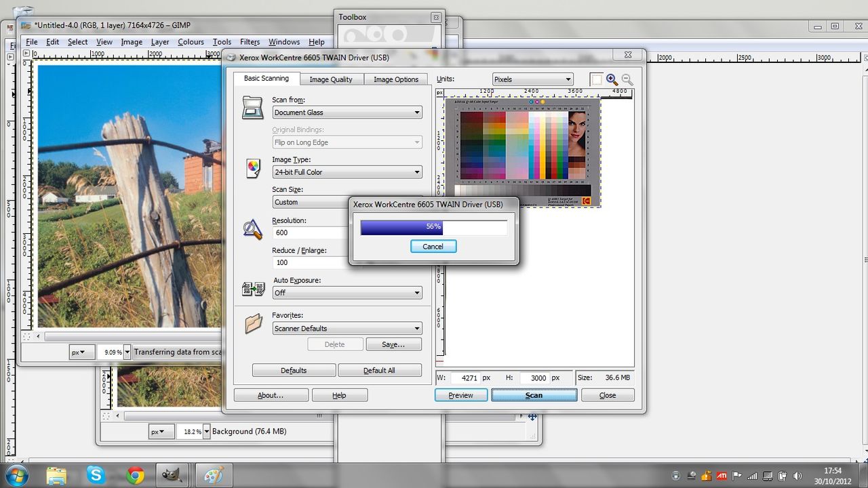
Task: Open the File menu in GIMP
Action: 31,41
